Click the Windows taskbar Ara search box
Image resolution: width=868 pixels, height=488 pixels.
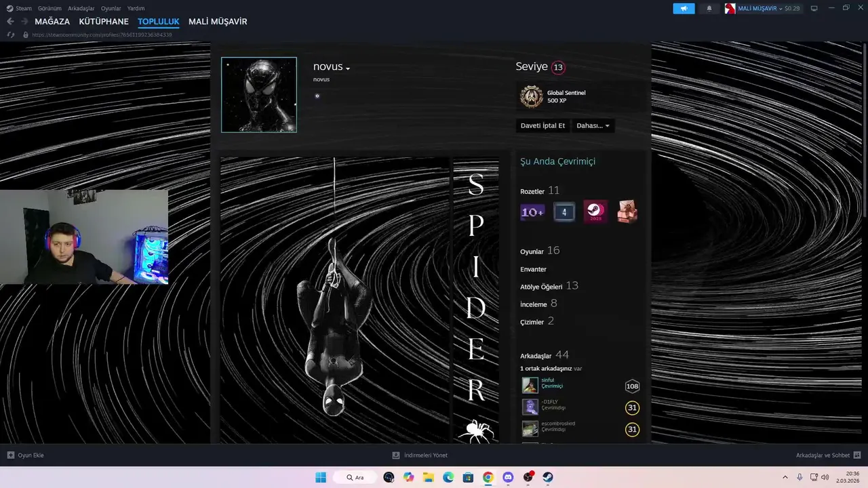pos(355,477)
